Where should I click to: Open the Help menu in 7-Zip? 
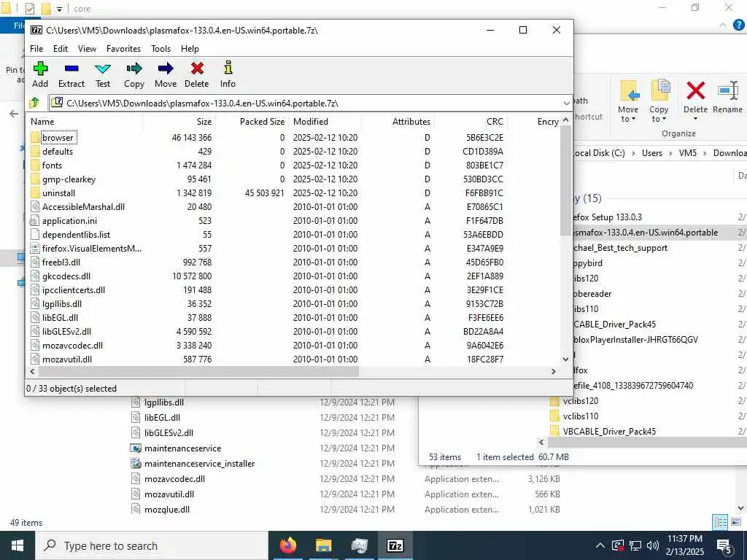pos(190,49)
